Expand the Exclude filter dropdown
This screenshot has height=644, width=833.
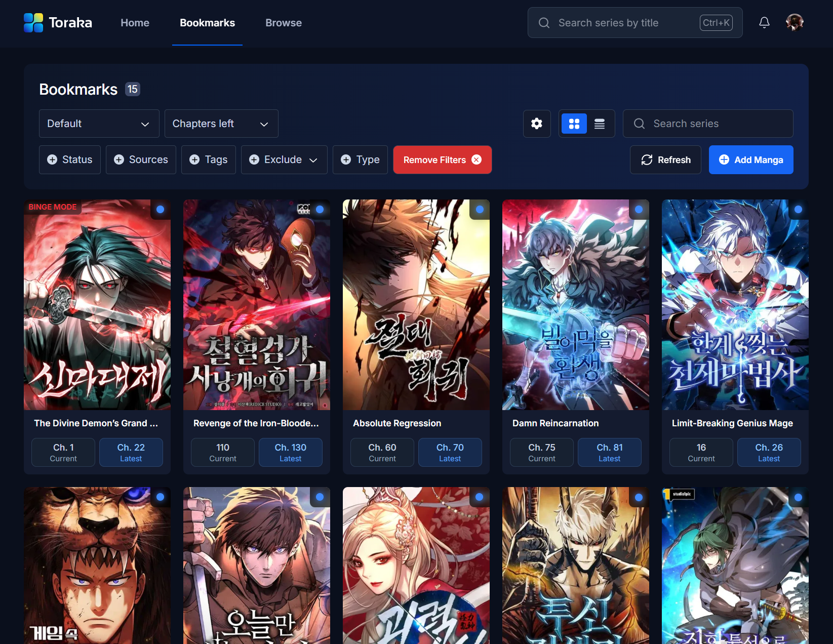[284, 160]
